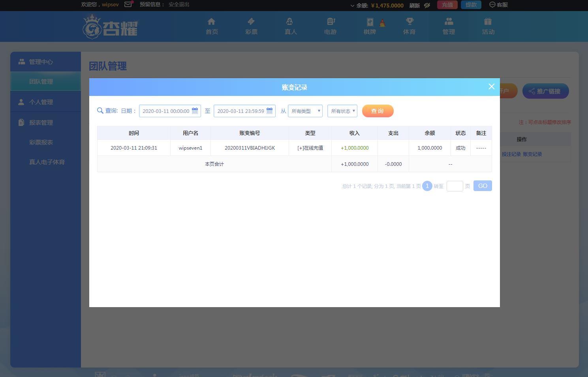
Task: Click the red 充值 recharge button
Action: 447,5
